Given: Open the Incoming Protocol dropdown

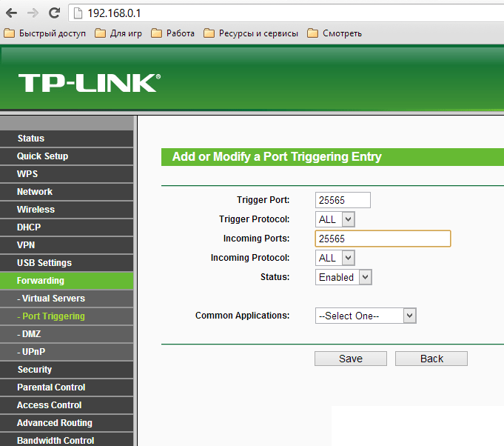Looking at the screenshot, I should coord(335,258).
